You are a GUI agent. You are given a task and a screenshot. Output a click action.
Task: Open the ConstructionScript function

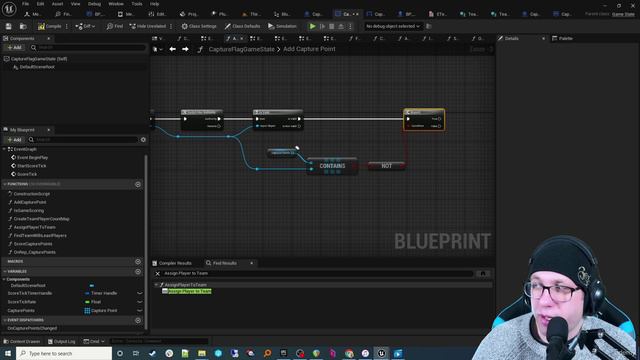pyautogui.click(x=31, y=194)
